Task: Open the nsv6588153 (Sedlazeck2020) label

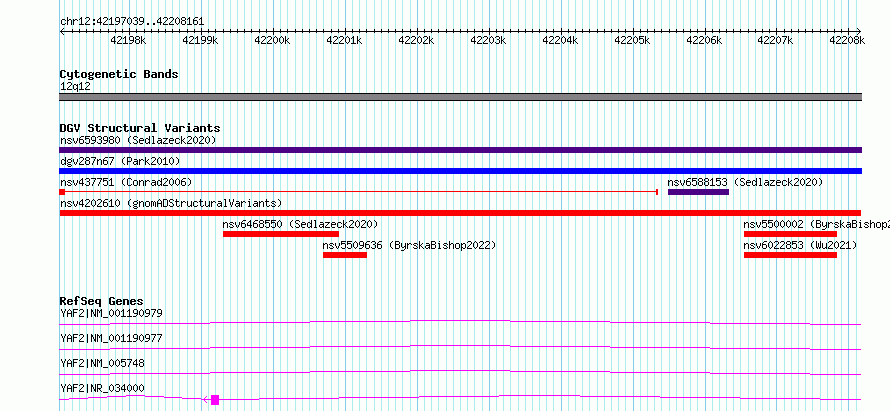Action: (x=745, y=182)
